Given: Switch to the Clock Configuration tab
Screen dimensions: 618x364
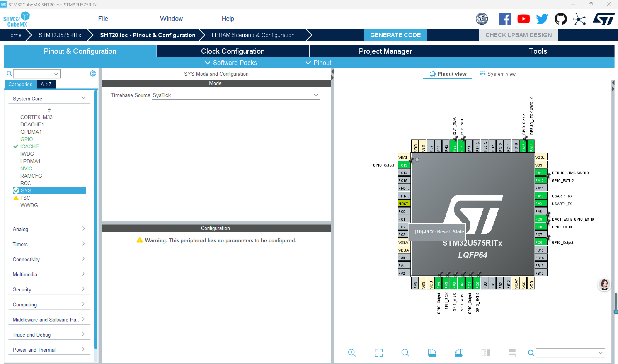Looking at the screenshot, I should coord(233,51).
